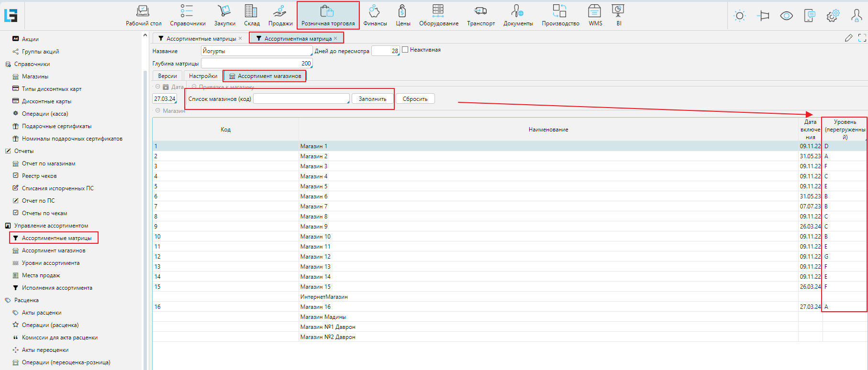Collapse the Магазин group section
This screenshot has height=370, width=868.
(157, 110)
